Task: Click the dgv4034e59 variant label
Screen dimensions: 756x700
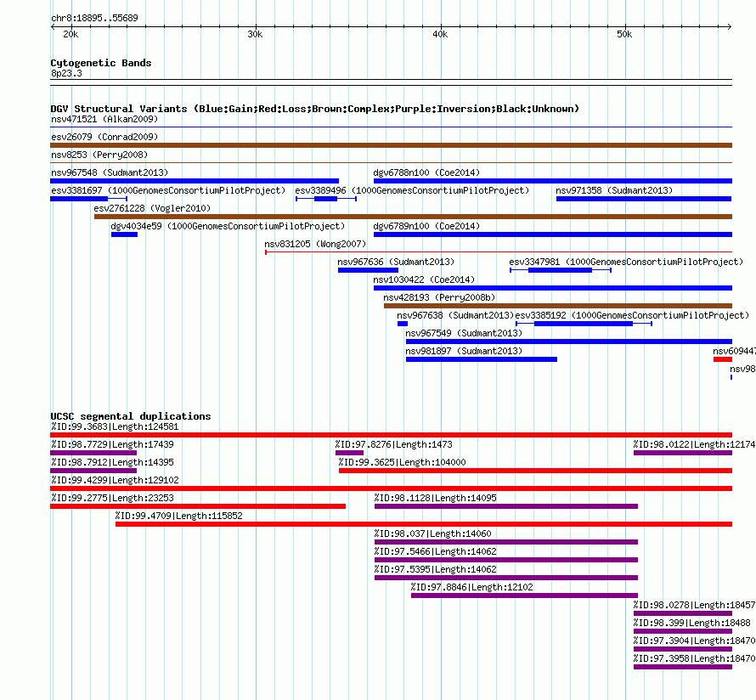Action: coord(228,226)
